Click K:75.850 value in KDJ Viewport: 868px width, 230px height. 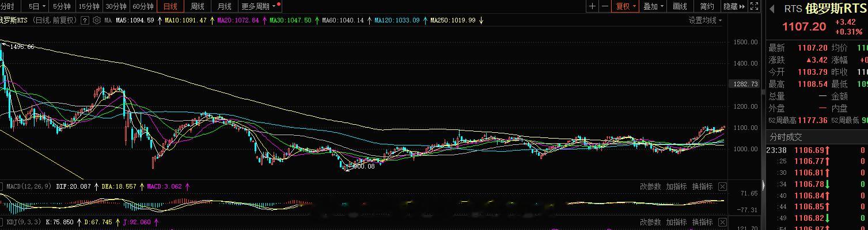59,222
